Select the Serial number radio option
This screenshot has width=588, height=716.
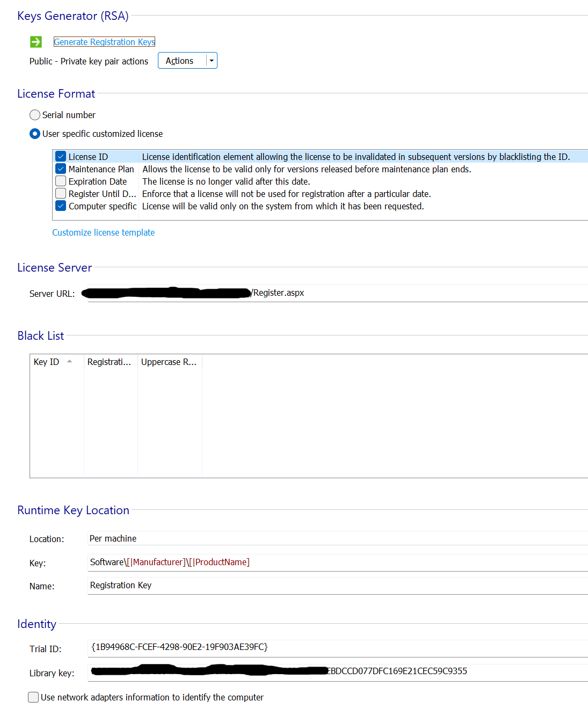point(35,115)
